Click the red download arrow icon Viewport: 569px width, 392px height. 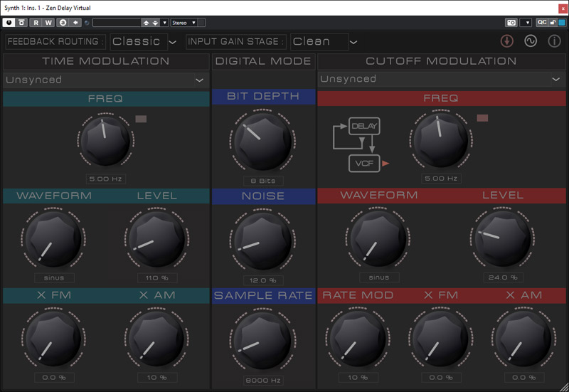click(x=507, y=41)
